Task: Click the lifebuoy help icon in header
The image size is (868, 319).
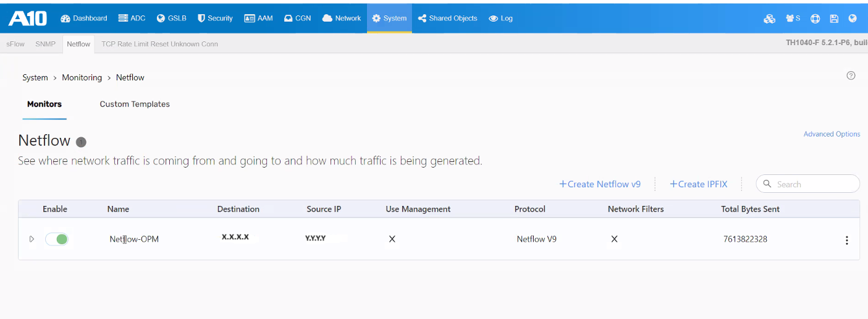Action: pyautogui.click(x=815, y=19)
